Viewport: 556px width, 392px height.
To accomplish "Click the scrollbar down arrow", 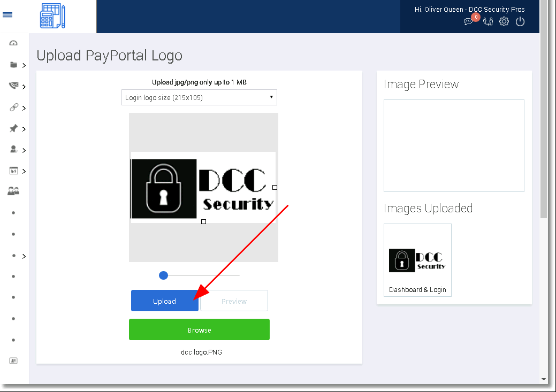I will click(544, 379).
